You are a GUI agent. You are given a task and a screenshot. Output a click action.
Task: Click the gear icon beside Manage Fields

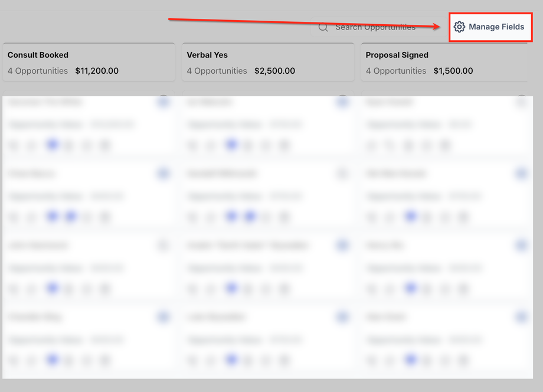click(x=460, y=27)
